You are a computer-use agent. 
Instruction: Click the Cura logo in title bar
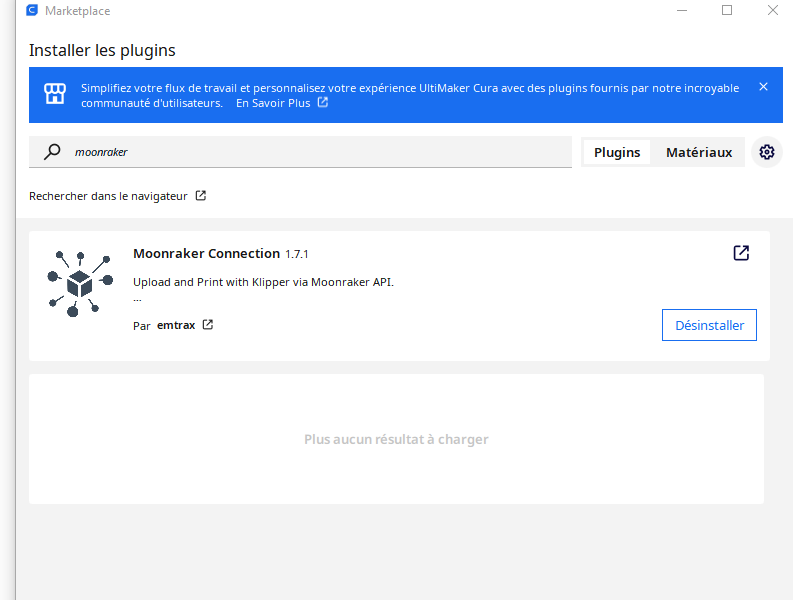point(32,11)
